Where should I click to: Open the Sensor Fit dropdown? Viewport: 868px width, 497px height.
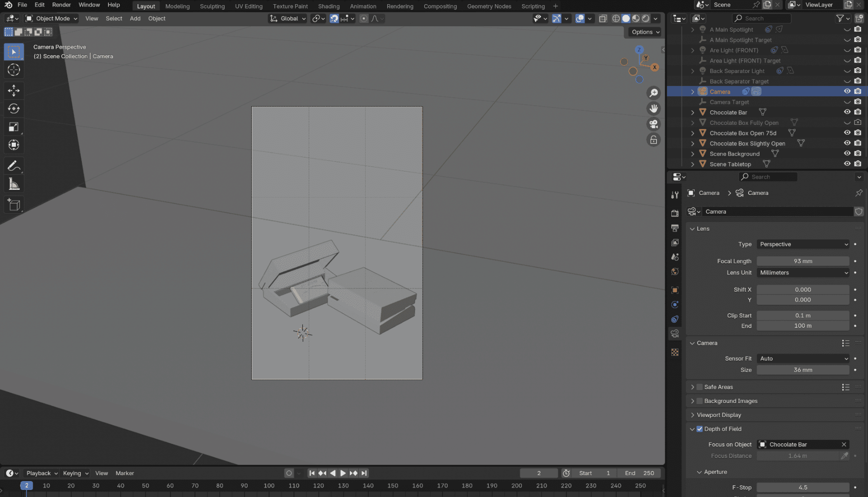coord(803,359)
